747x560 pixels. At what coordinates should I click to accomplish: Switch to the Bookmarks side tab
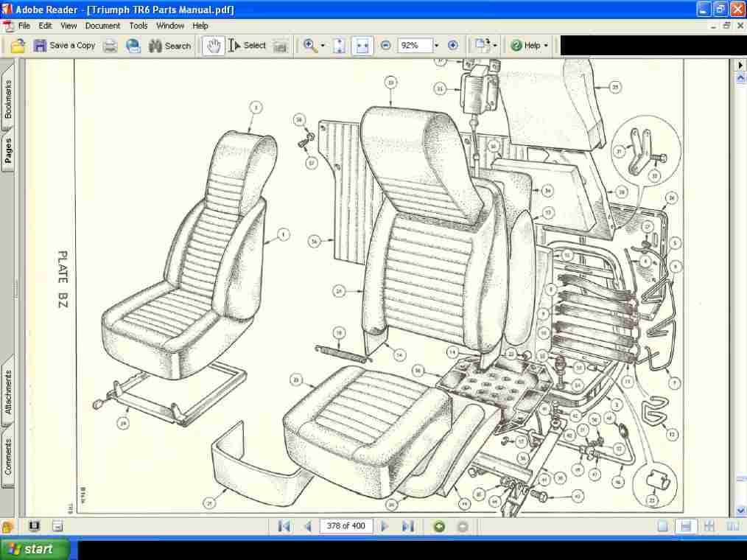point(7,99)
